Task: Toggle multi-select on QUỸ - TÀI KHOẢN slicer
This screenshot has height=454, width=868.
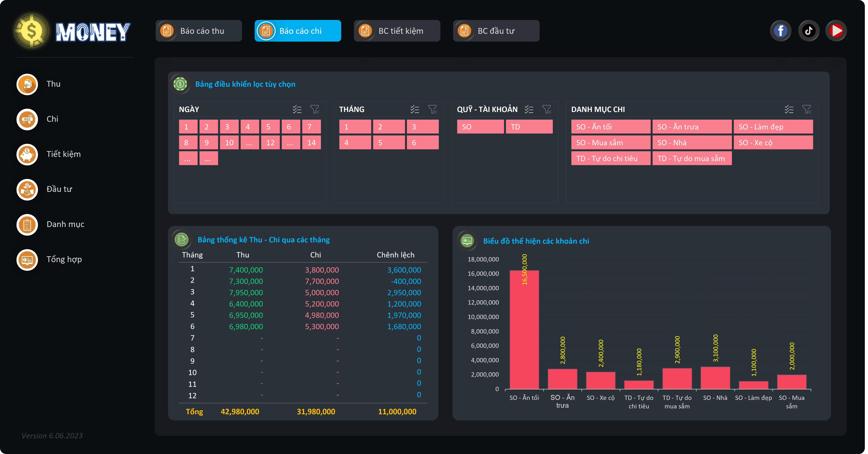Action: 529,109
